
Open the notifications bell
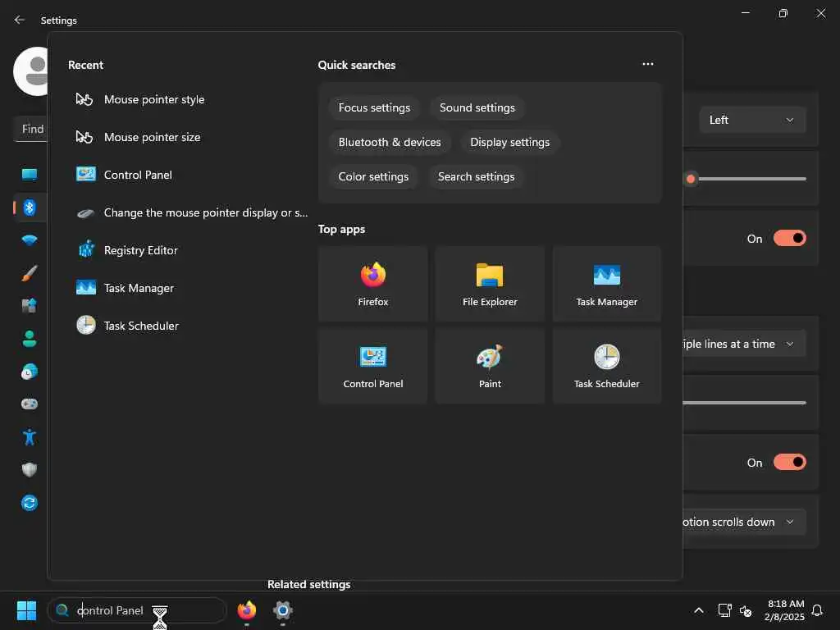[817, 610]
